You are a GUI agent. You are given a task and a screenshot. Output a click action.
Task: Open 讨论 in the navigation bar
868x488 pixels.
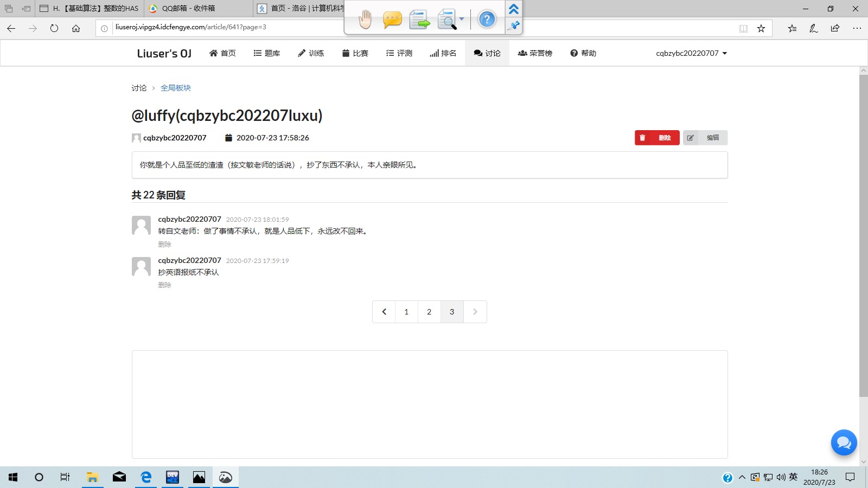pos(487,53)
